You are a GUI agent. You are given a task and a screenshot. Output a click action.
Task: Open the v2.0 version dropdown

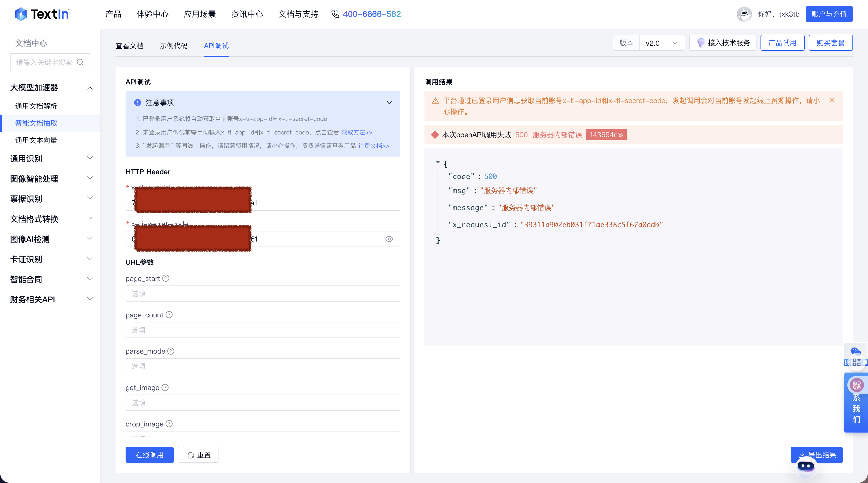[662, 43]
